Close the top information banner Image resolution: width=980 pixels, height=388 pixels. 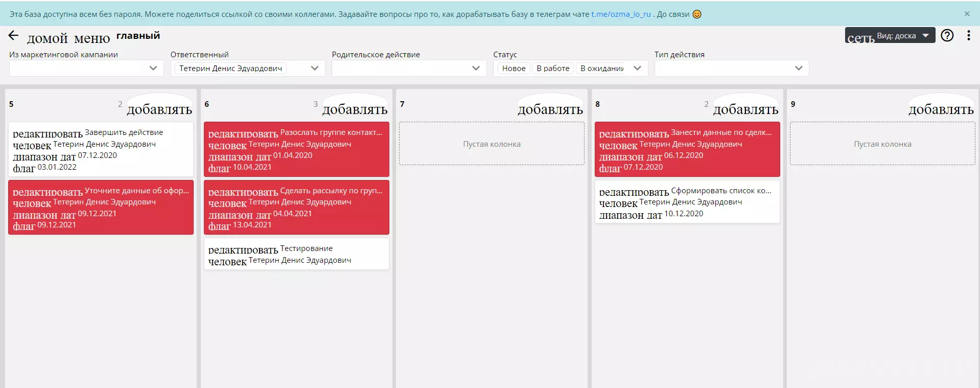967,14
